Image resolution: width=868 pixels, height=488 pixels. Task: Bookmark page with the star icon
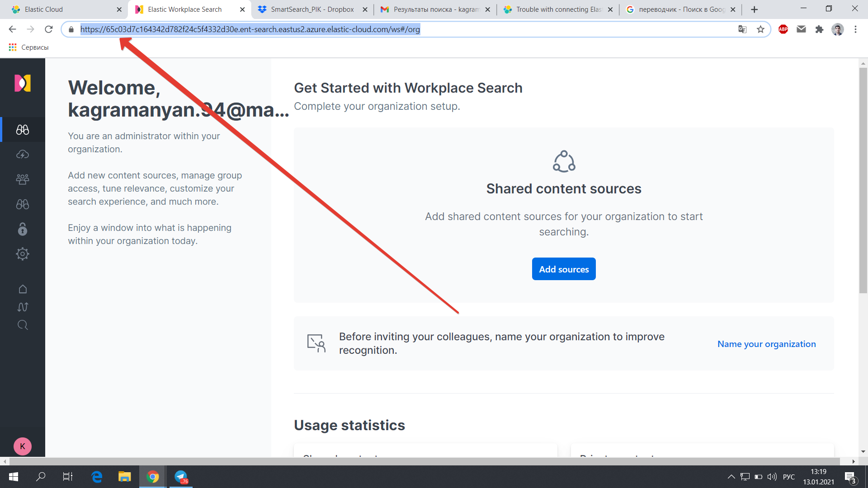[x=760, y=29]
